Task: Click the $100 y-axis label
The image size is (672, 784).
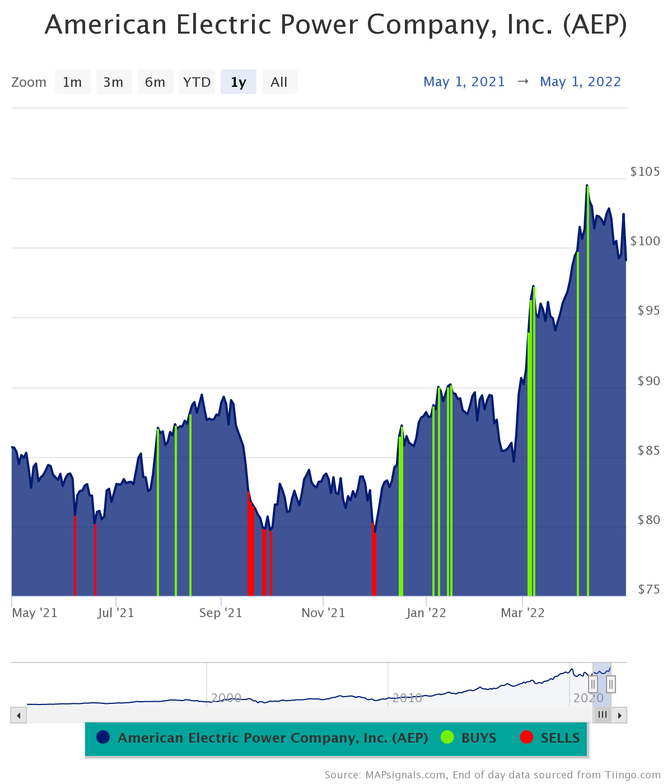Action: pyautogui.click(x=645, y=241)
